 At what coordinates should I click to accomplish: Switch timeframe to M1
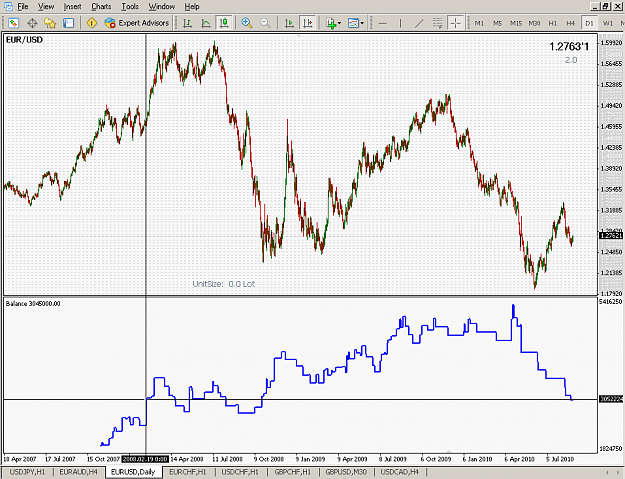point(479,23)
